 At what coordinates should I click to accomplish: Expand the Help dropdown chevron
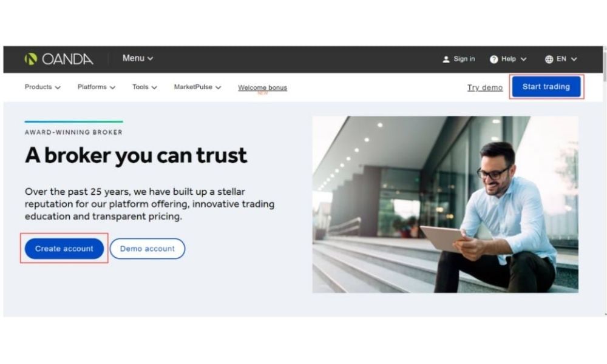pos(523,59)
